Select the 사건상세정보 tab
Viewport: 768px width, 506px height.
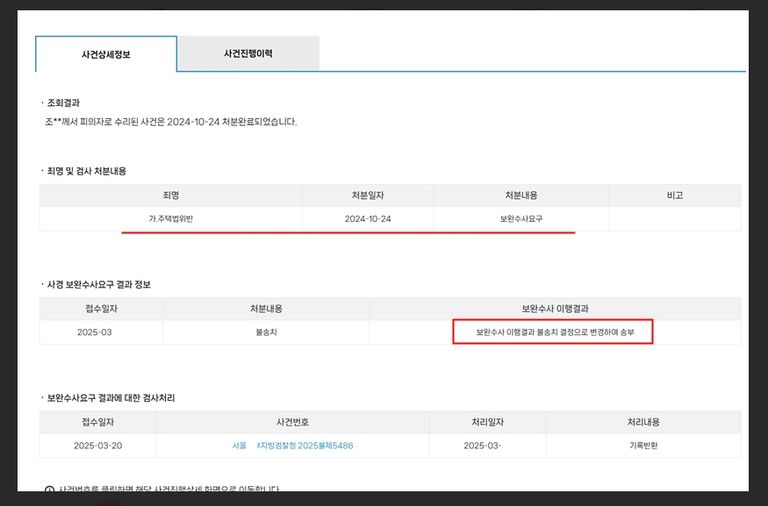coord(106,54)
